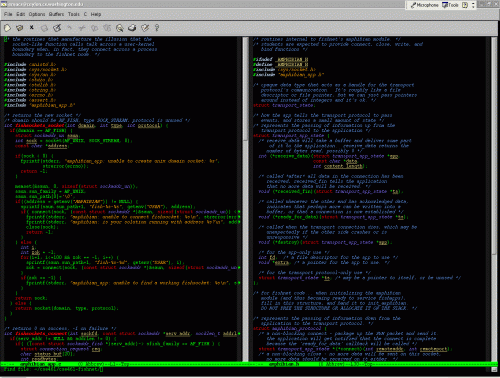Screen dimensions: 500x378
Task: Click '#include <errno.h>' line
Action: 29,95
